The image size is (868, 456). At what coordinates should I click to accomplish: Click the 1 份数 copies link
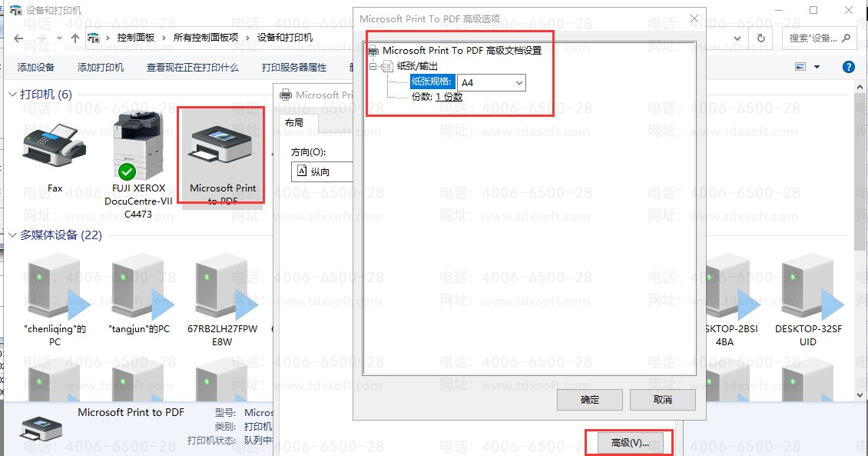click(449, 97)
